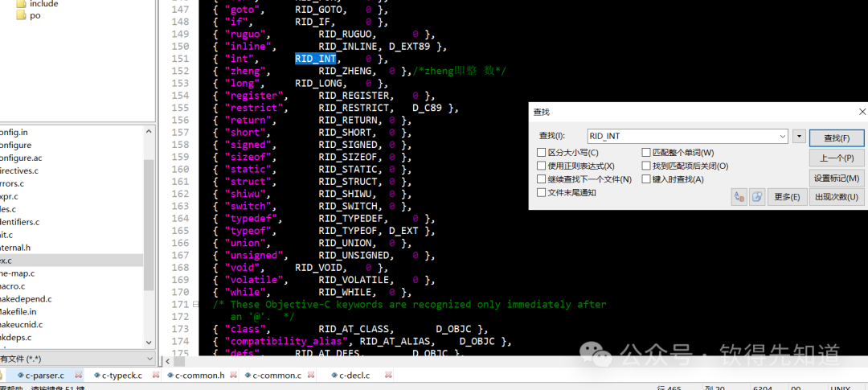Image resolution: width=868 pixels, height=390 pixels.
Task: Click the editor horizontal scroll-left arrow
Action: 166,362
